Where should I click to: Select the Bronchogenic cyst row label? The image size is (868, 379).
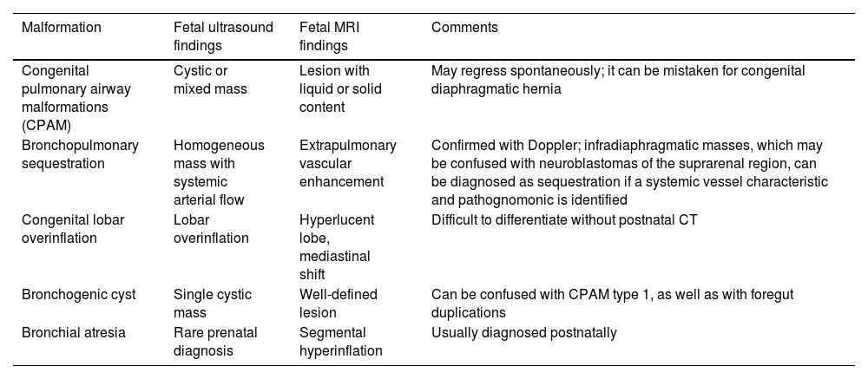(79, 295)
